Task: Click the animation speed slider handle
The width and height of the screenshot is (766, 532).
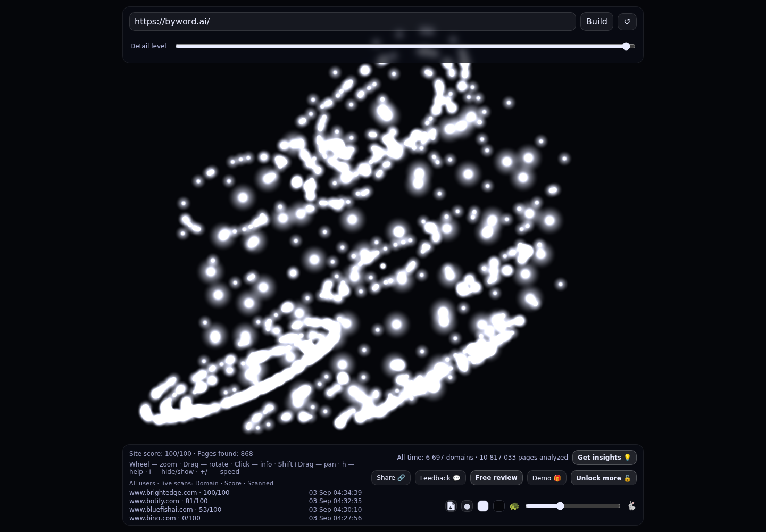Action: coord(560,506)
